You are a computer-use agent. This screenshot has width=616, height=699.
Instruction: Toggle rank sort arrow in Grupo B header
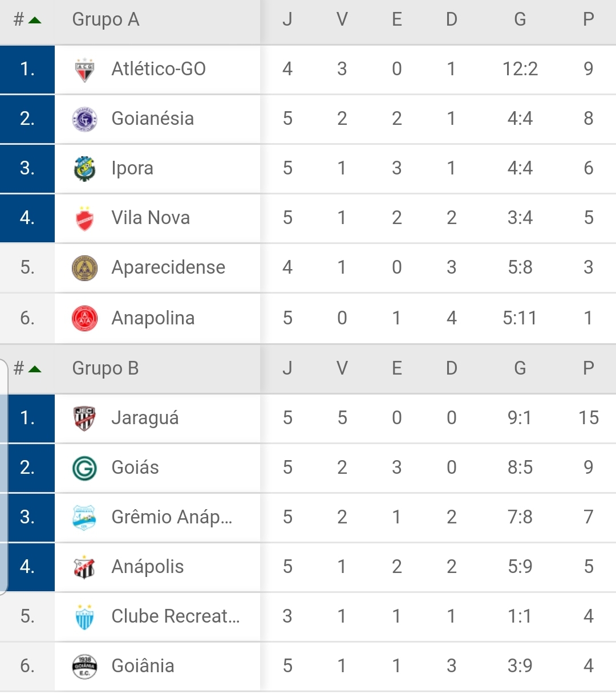pos(35,369)
